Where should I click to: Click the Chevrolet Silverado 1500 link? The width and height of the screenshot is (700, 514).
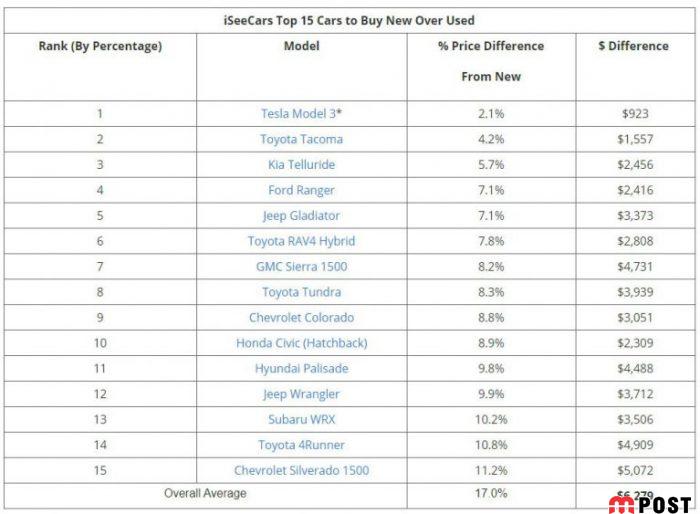coord(301,471)
